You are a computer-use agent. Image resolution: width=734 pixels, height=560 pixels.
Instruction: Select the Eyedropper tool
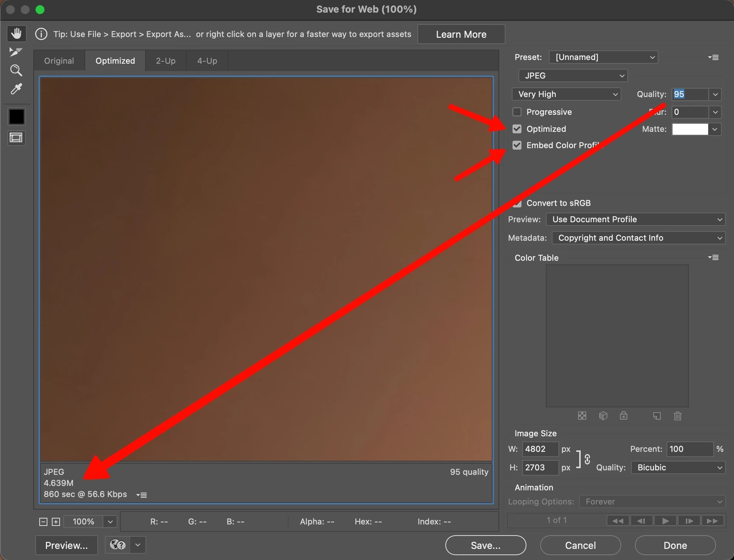[16, 89]
